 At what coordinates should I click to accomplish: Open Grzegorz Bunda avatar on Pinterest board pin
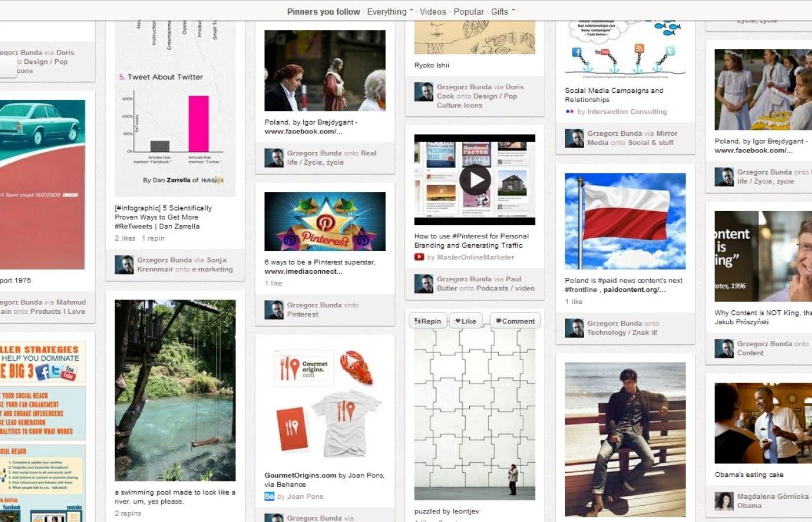(x=274, y=310)
